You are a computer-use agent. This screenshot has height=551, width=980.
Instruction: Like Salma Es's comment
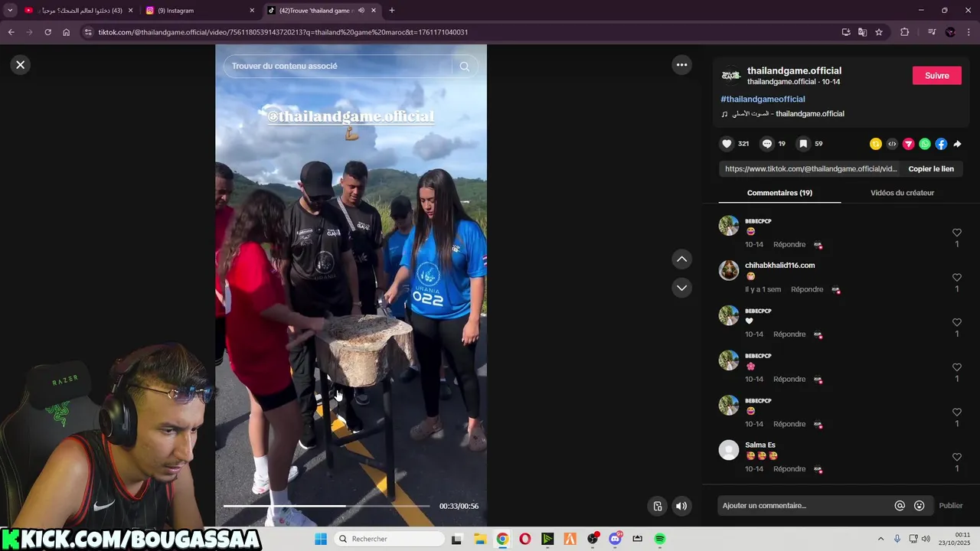point(957,457)
